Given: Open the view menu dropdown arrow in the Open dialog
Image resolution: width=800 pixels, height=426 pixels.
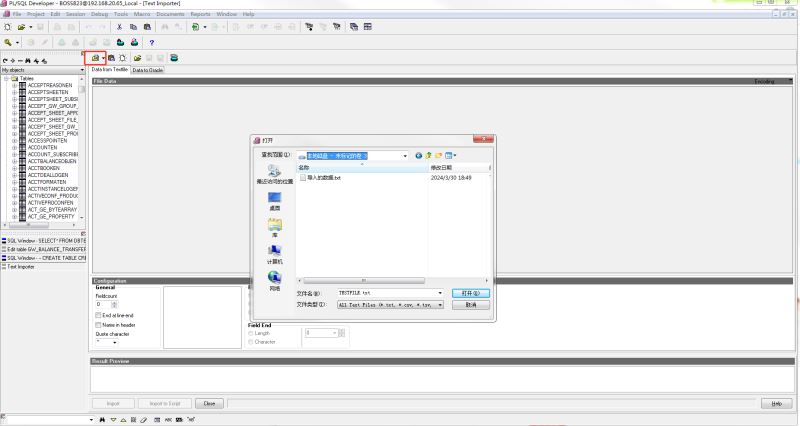Looking at the screenshot, I should tap(455, 156).
